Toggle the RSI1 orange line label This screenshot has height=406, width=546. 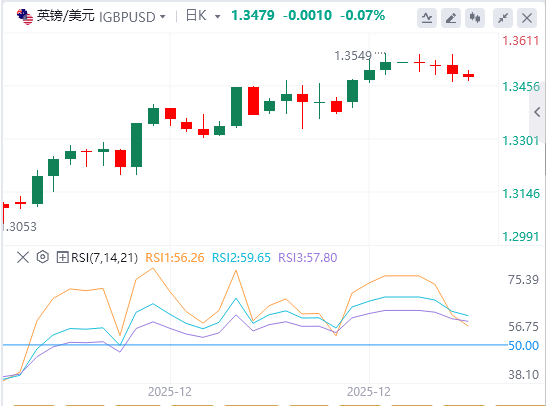tap(174, 258)
